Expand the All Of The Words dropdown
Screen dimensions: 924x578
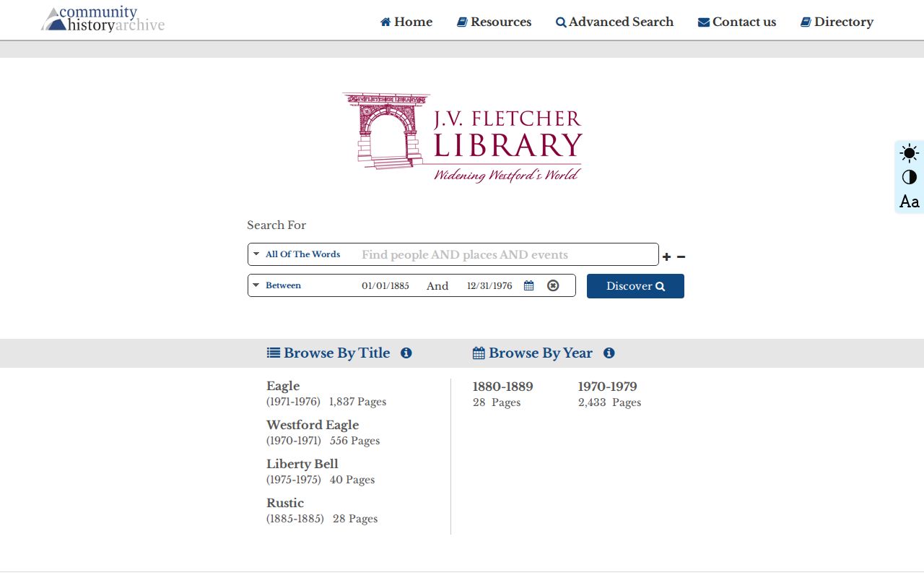pyautogui.click(x=297, y=254)
